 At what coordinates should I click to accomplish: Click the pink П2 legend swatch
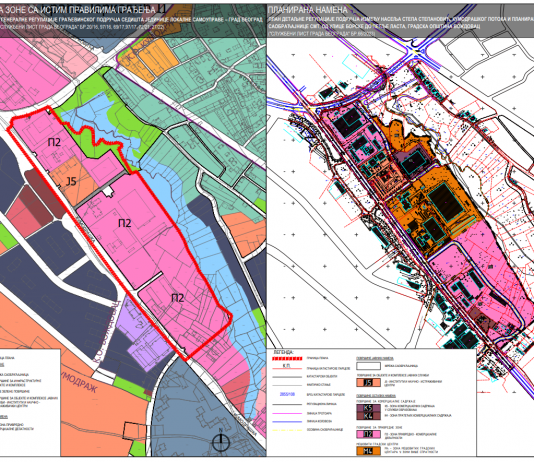[368, 434]
